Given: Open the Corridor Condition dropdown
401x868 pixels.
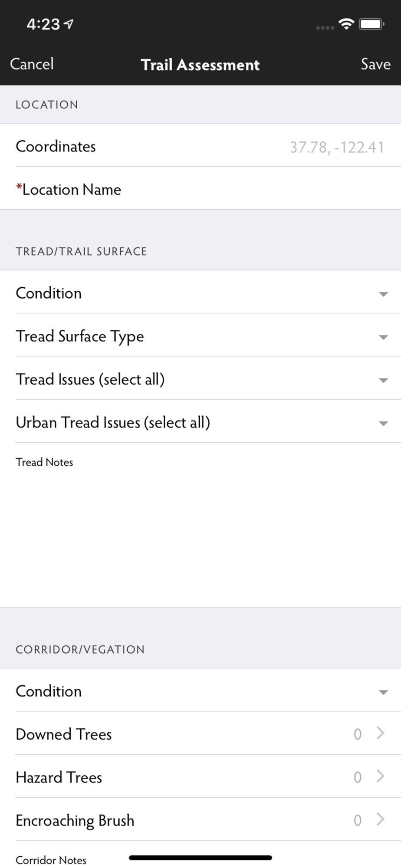Looking at the screenshot, I should coord(383,692).
